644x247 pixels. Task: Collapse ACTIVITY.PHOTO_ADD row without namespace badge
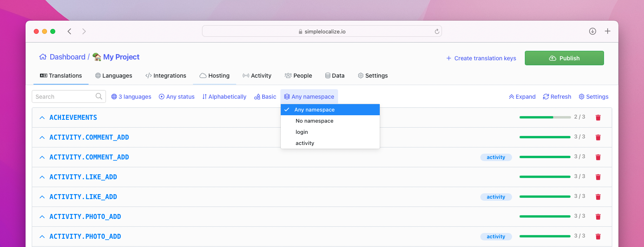(x=42, y=217)
